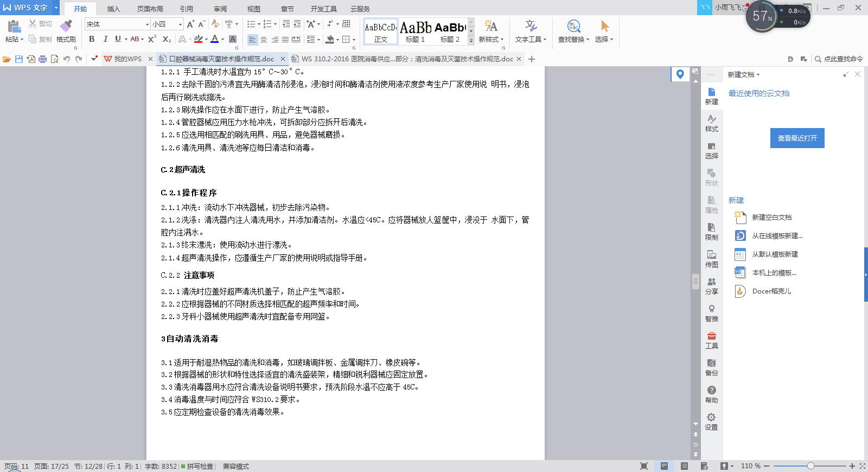Screen dimensions: 868x472
Task: Open sidebar Settings (设置) gear
Action: (x=711, y=422)
